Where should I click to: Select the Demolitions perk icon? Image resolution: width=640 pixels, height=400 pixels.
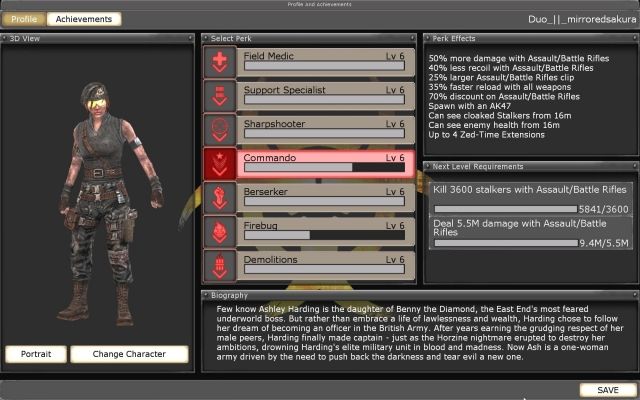click(x=220, y=265)
